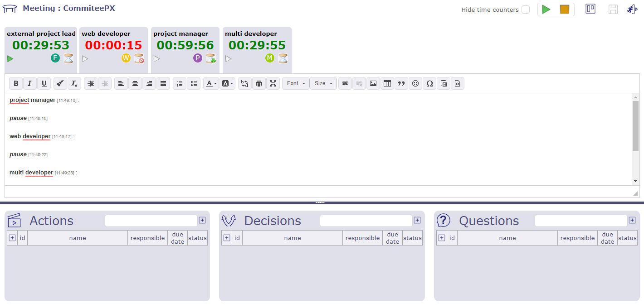The height and width of the screenshot is (308, 644).
Task: Insert an image in the editor
Action: [x=373, y=83]
